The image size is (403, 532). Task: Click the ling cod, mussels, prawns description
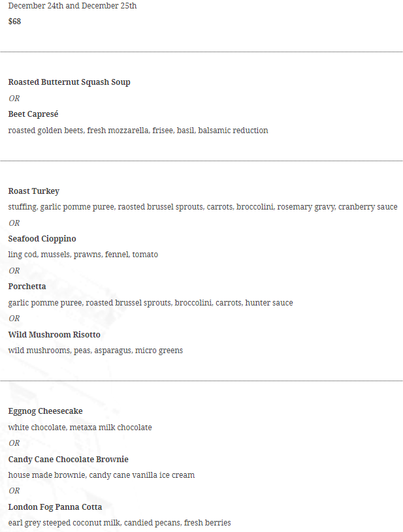(x=83, y=255)
